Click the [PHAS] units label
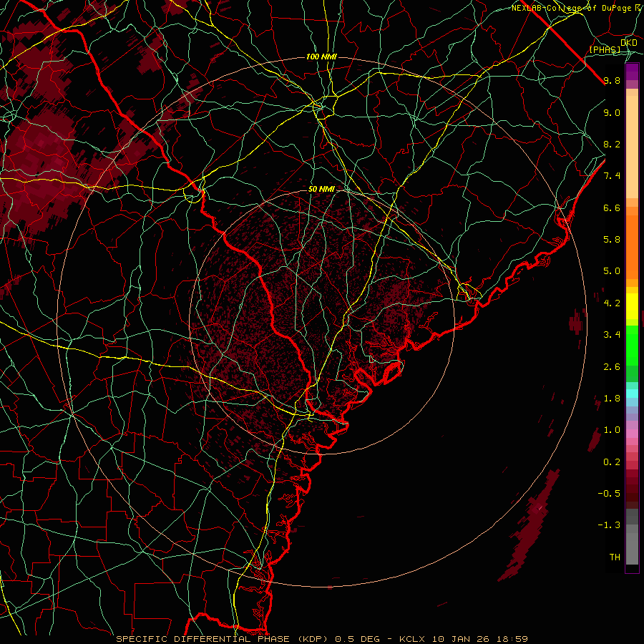 point(605,50)
